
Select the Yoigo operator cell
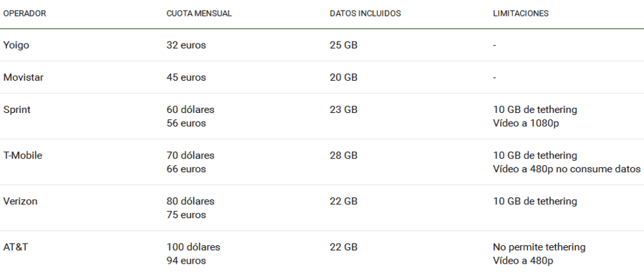[x=16, y=45]
